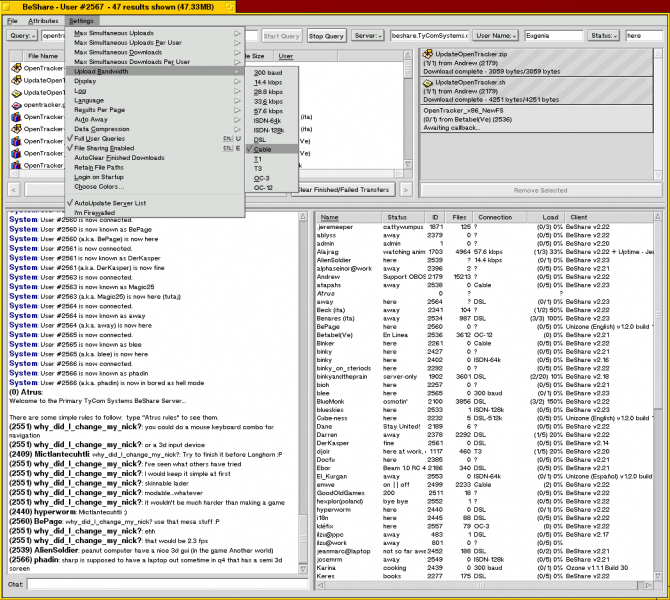Click the package icon beside the first UpdateOpenTracker result
Screen dimensions: 670x600
tap(16, 80)
